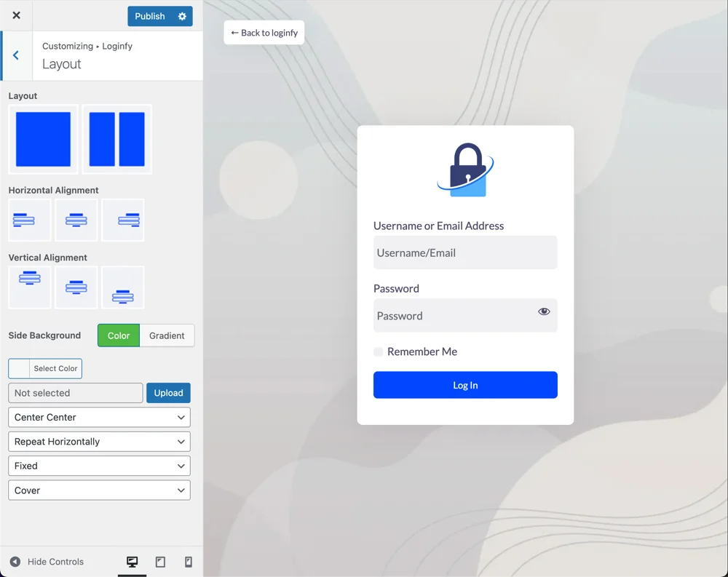Switch side background to Gradient

[x=167, y=335]
